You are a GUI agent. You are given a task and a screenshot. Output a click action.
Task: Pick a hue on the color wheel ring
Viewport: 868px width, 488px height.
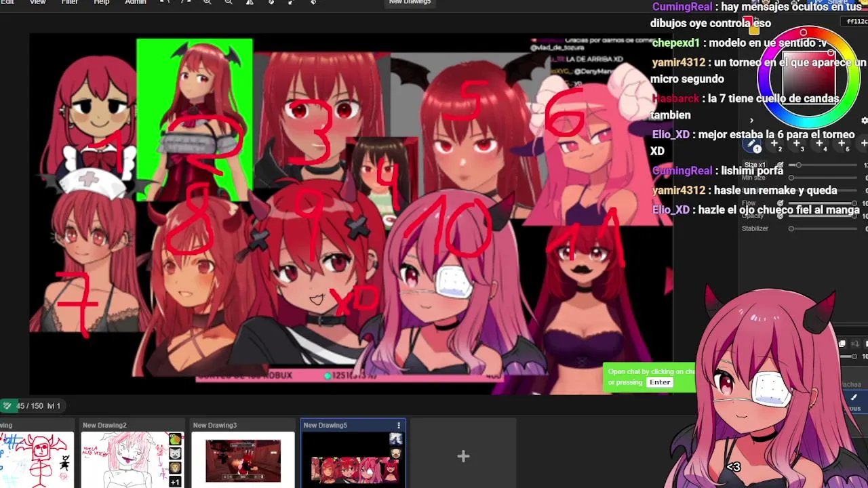point(804,33)
